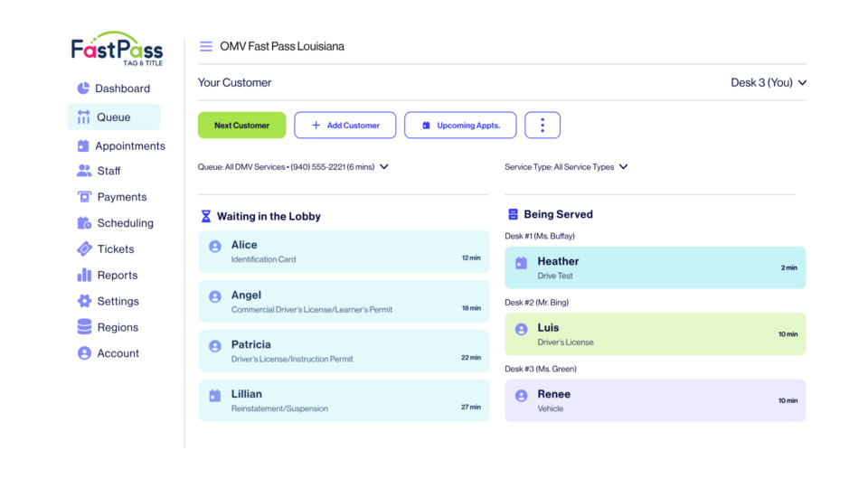
Task: Click the Account person icon
Action: pos(84,353)
